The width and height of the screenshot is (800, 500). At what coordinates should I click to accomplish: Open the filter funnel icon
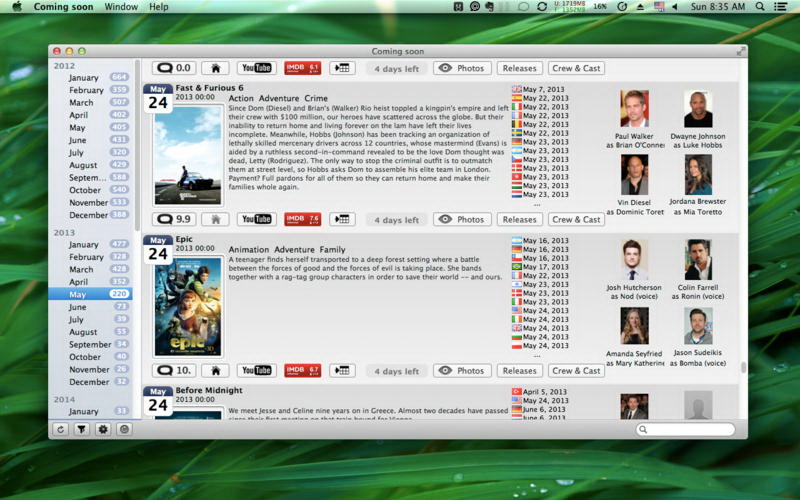[x=82, y=429]
